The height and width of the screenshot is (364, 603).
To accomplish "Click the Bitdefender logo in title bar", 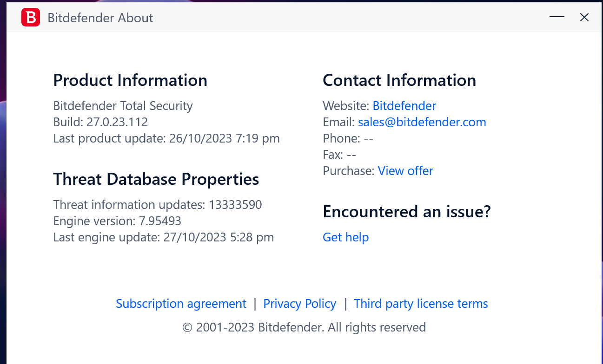I will [31, 18].
